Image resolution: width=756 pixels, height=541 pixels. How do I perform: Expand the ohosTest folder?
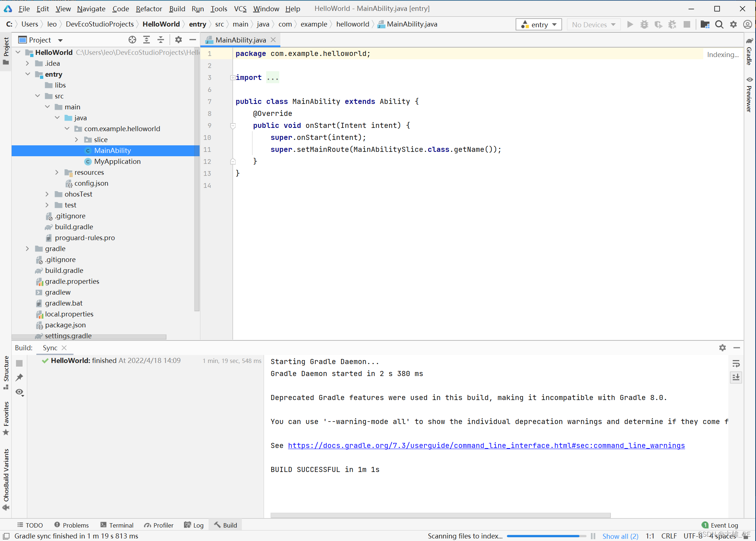[x=47, y=194]
